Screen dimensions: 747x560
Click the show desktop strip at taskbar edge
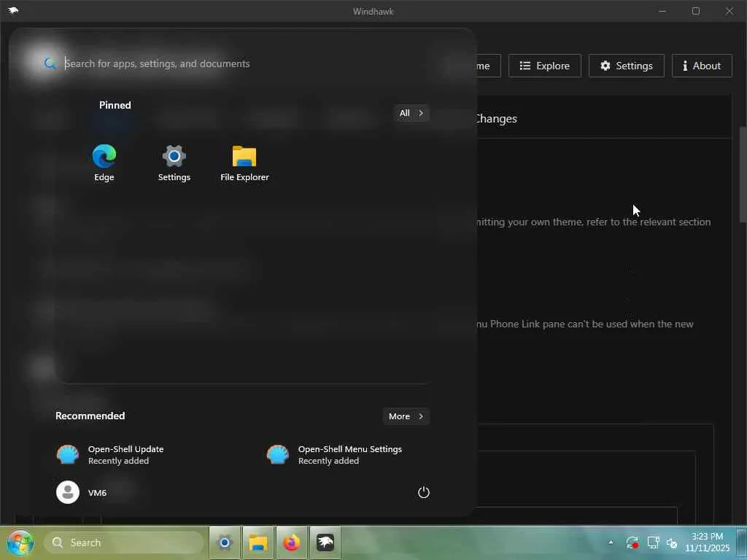click(741, 542)
